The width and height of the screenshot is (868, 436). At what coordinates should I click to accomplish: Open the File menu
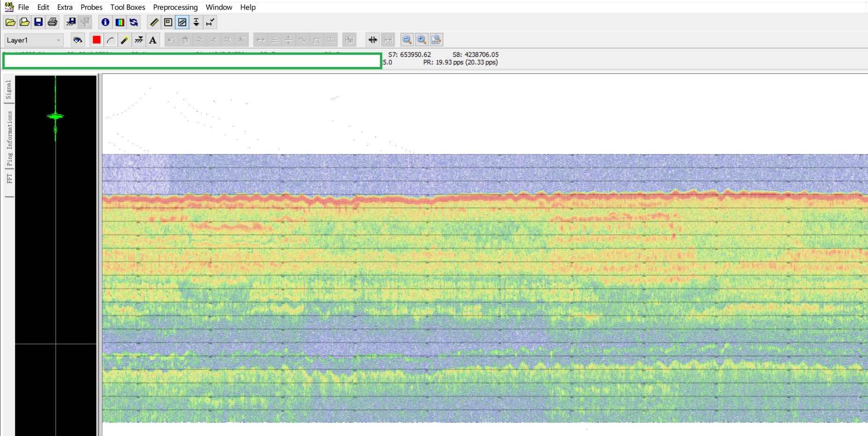coord(23,7)
